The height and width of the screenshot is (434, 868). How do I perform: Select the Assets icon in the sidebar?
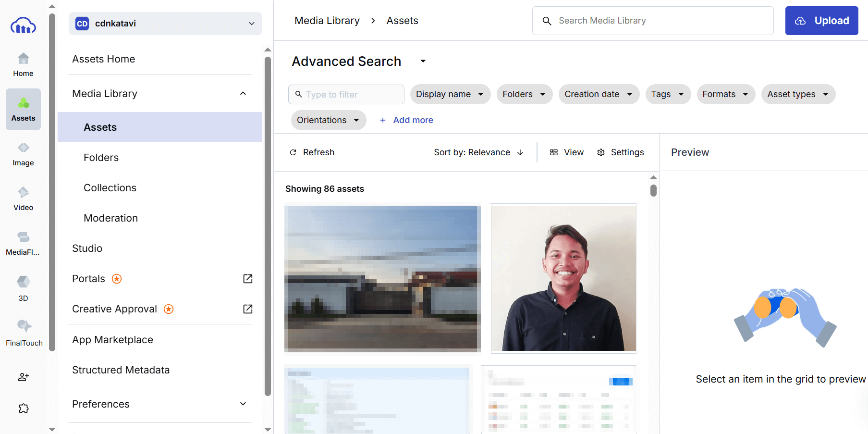(x=23, y=109)
